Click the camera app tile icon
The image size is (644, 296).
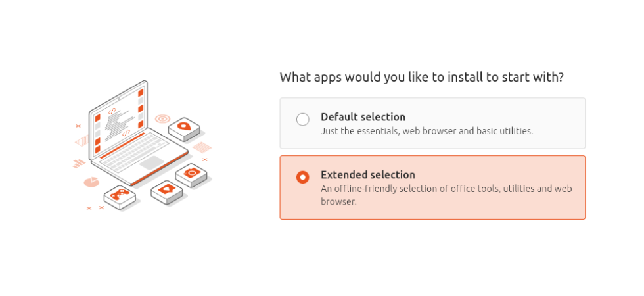(191, 174)
